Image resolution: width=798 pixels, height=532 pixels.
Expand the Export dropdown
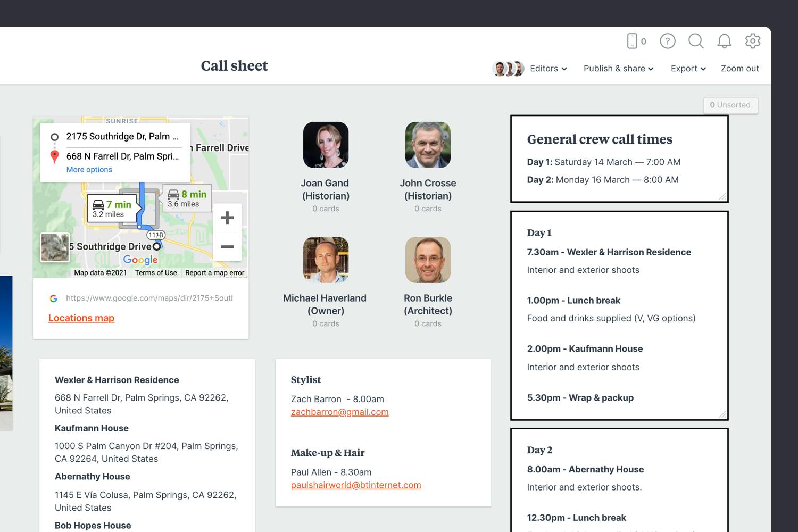coord(688,69)
